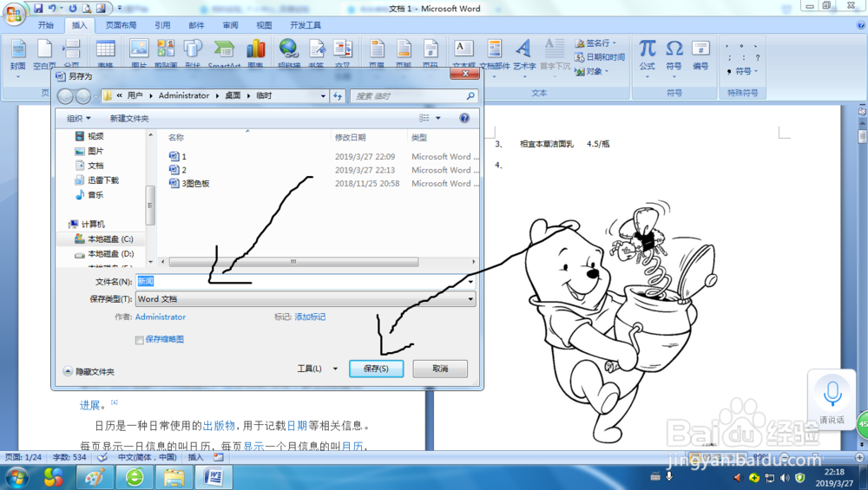
Task: Open the Windows Start button
Action: 15,477
